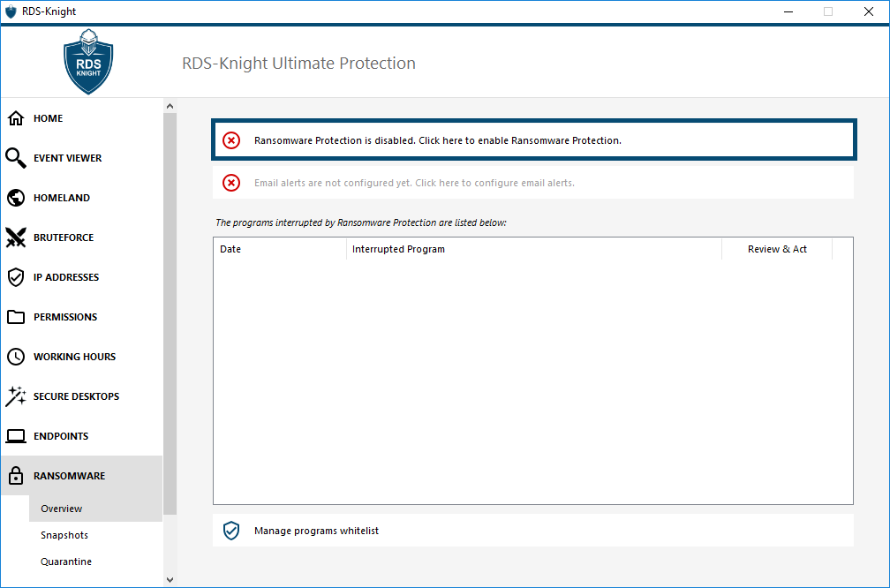Click Manage programs whitelist
The image size is (890, 588).
point(533,531)
